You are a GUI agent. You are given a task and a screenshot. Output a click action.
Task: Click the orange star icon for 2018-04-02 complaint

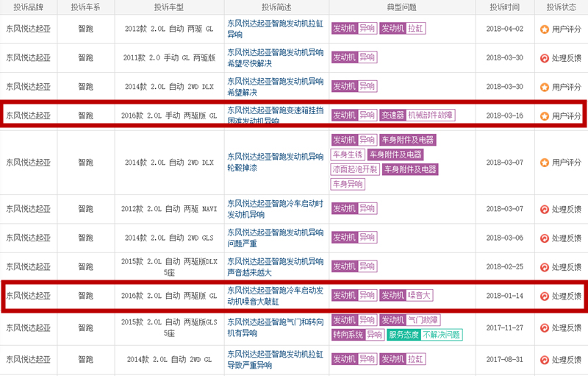(x=544, y=29)
